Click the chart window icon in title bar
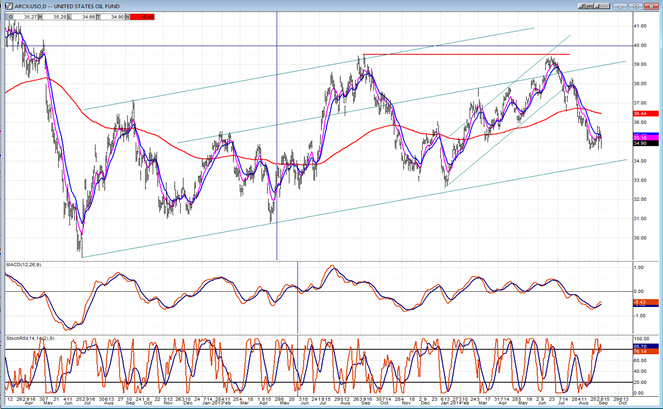Viewport: 663px width, 409px height. click(7, 5)
